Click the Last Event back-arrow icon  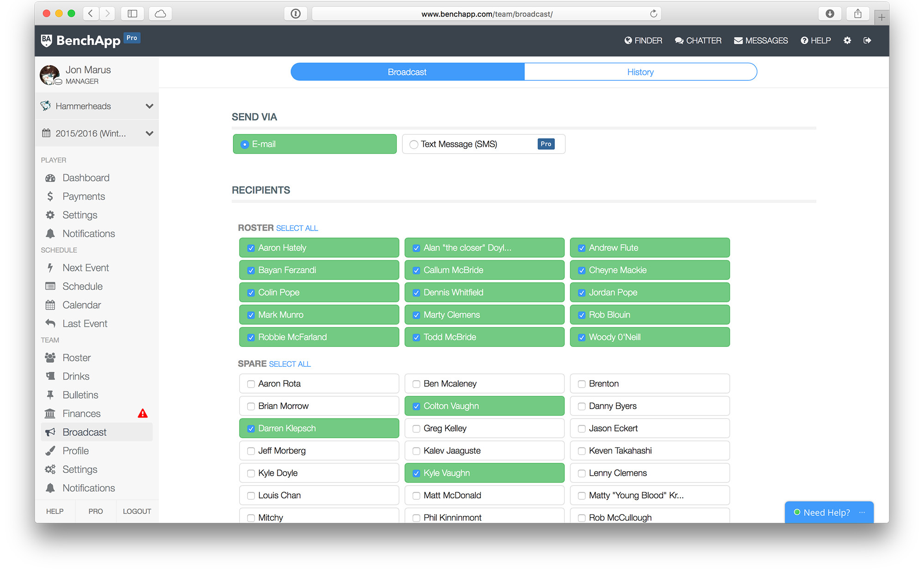click(x=50, y=323)
